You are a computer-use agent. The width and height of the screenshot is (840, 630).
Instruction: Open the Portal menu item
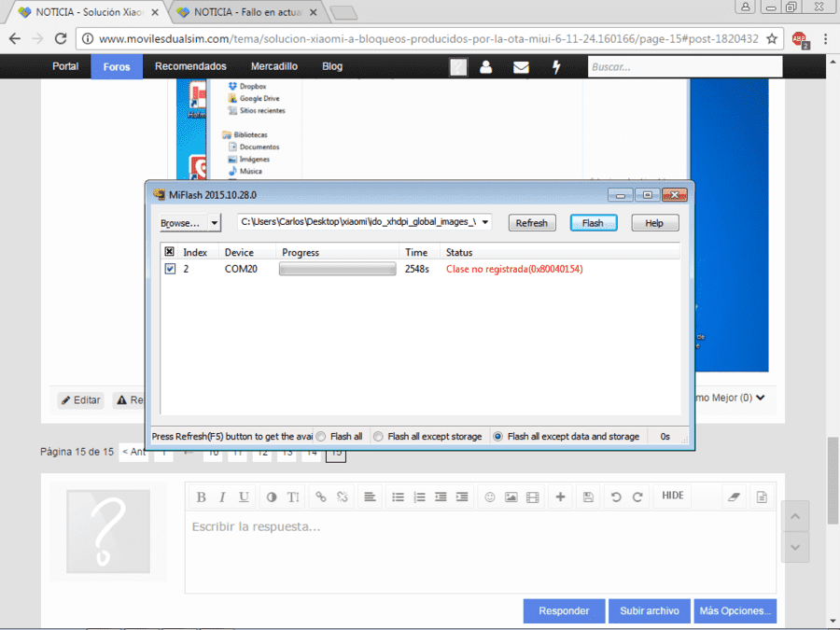(x=65, y=66)
